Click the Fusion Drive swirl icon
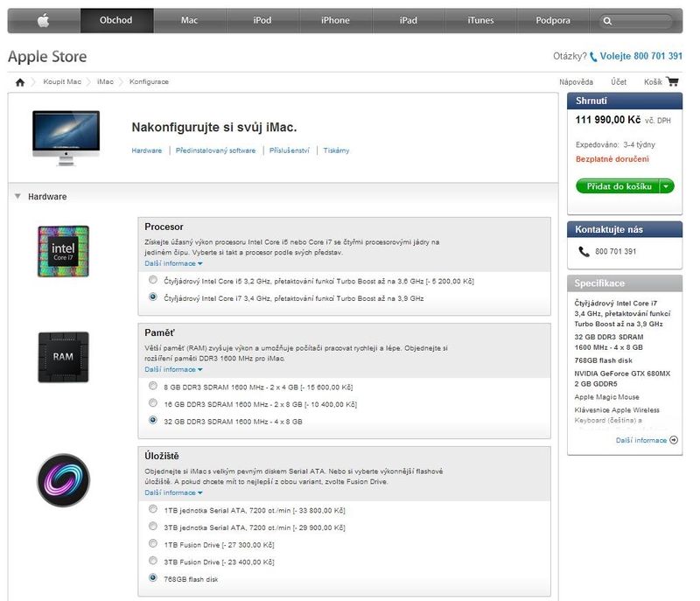 [x=63, y=480]
